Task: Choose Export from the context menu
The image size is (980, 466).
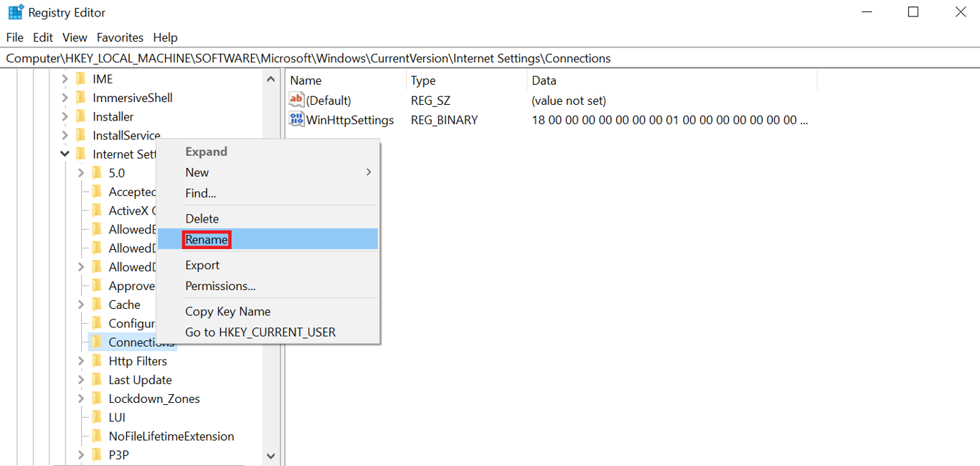Action: (202, 265)
